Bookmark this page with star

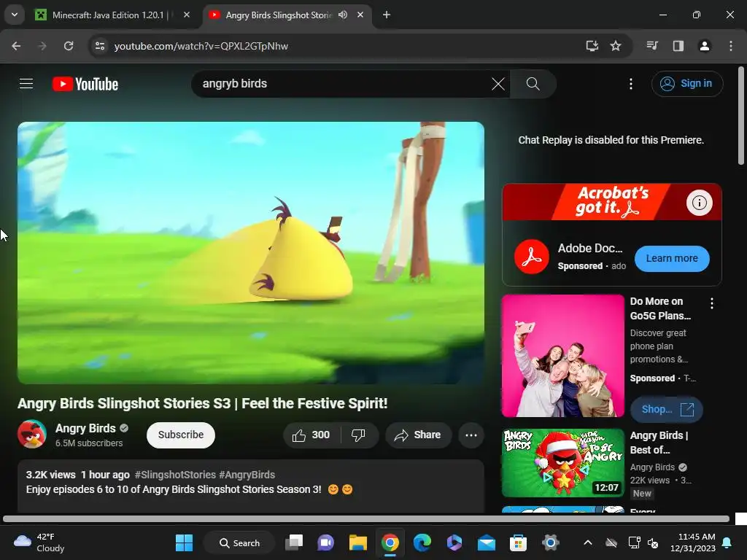pyautogui.click(x=616, y=46)
